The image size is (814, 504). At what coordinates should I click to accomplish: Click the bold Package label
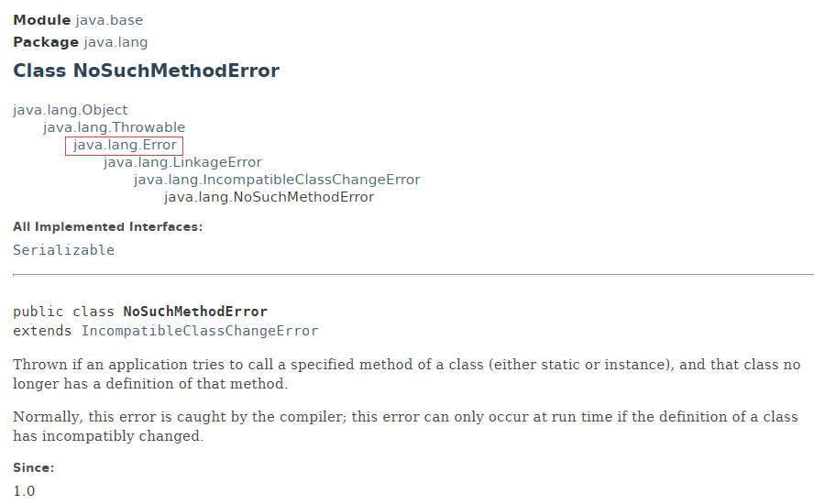coord(46,42)
